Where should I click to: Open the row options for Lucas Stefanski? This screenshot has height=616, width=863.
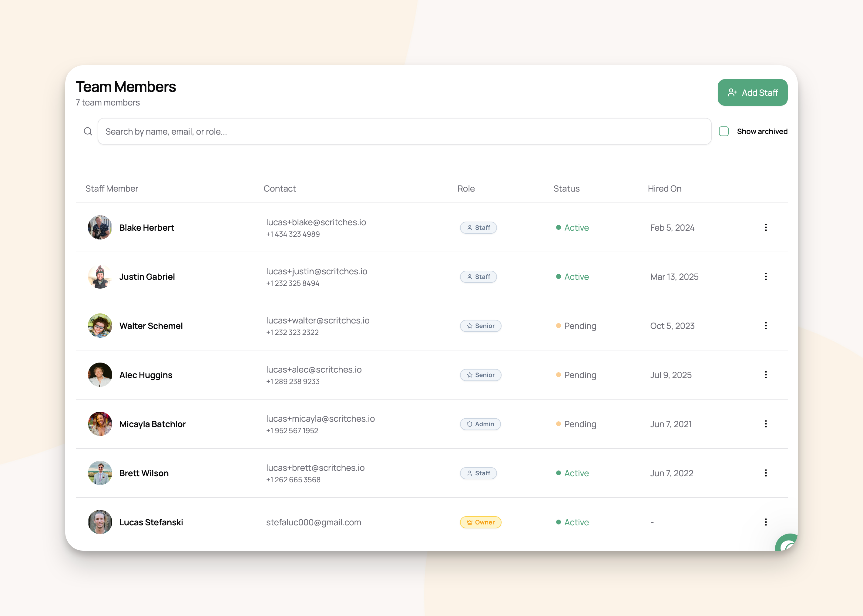[x=765, y=522]
